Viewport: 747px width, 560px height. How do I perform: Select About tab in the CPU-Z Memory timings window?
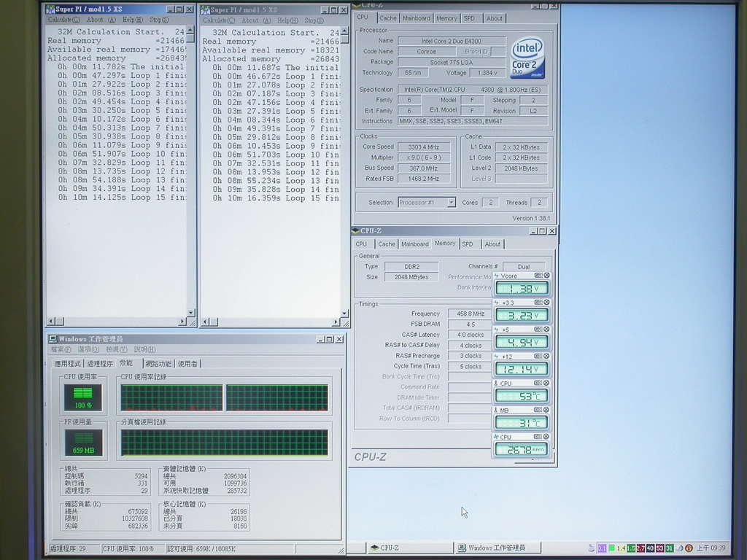pyautogui.click(x=492, y=244)
